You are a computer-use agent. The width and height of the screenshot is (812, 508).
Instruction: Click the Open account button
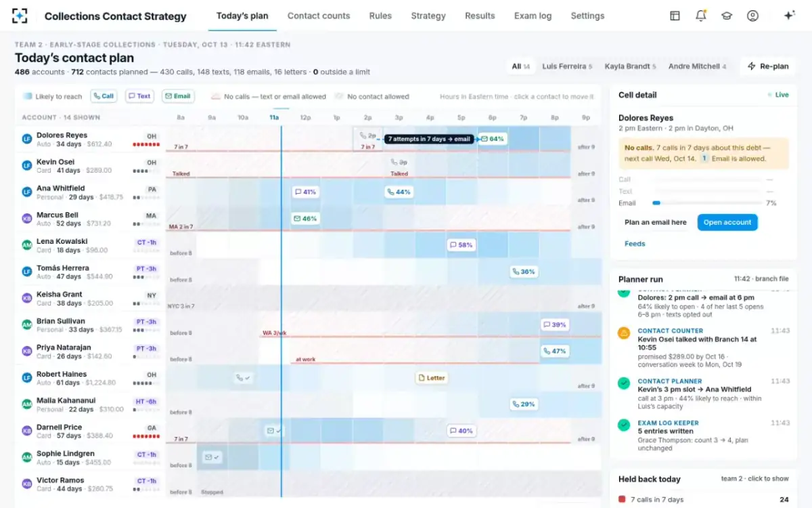(727, 222)
